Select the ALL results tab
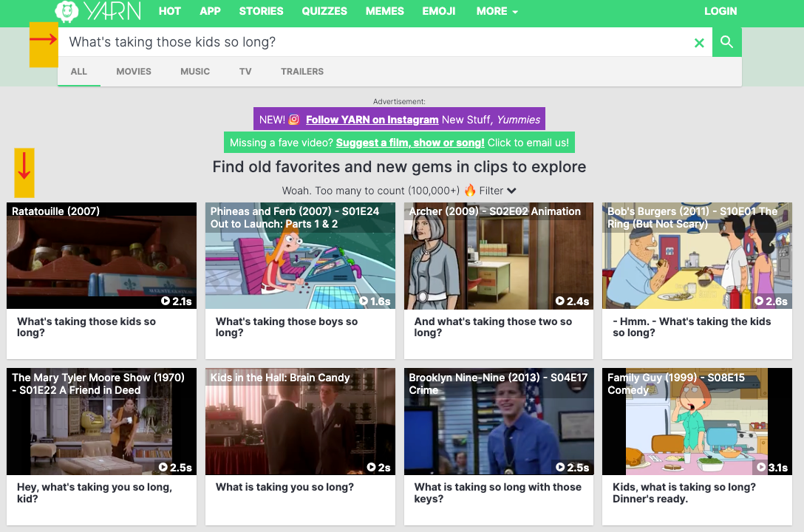Image resolution: width=804 pixels, height=532 pixels. [x=78, y=72]
